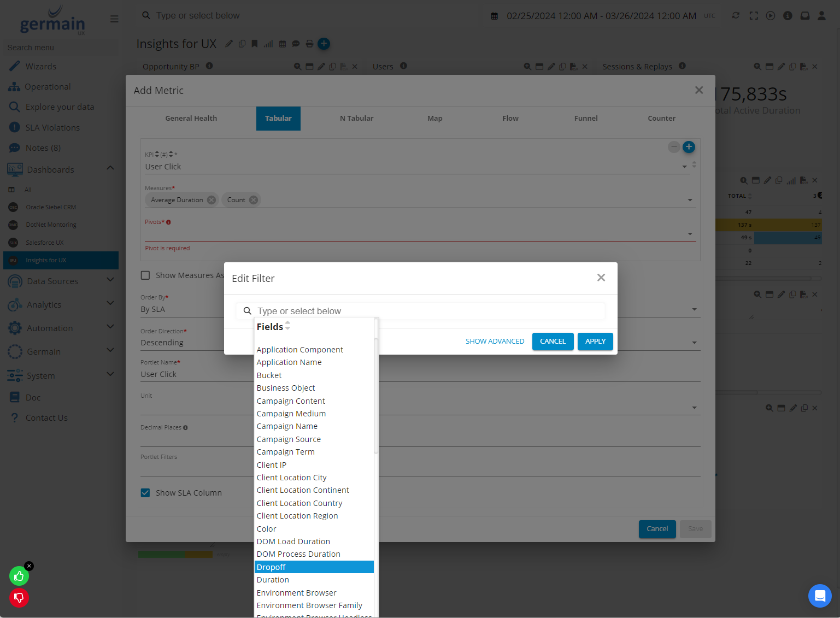Screen dimensions: 840x618
Task: Toggle the Fields sort arrows
Action: click(287, 326)
